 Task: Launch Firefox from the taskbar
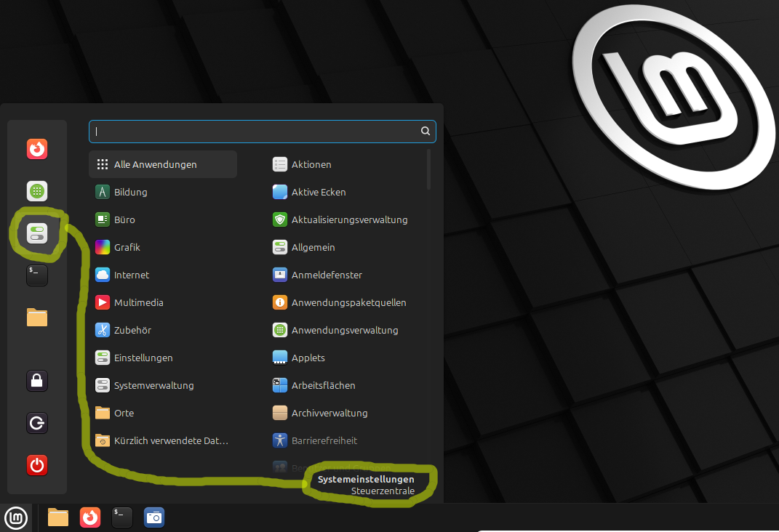tap(90, 517)
